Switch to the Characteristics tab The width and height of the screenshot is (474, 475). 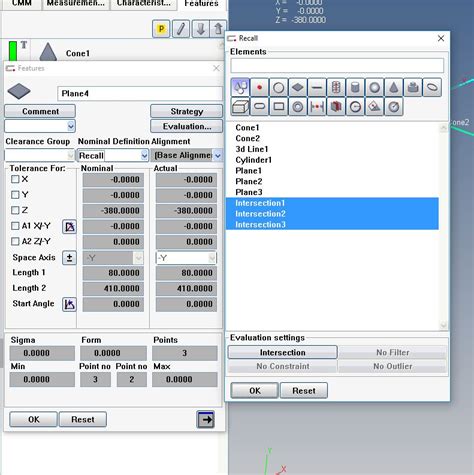click(144, 4)
